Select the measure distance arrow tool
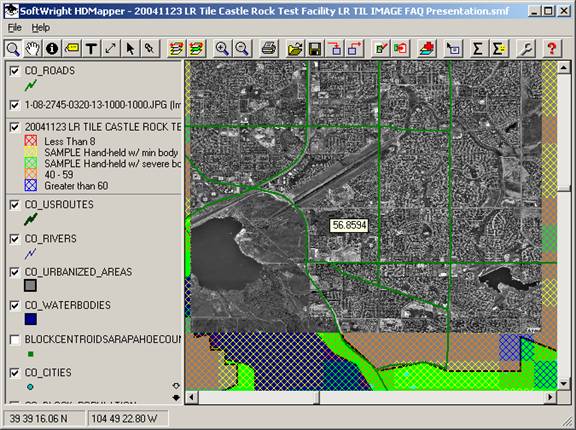The image size is (576, 430). click(x=111, y=48)
